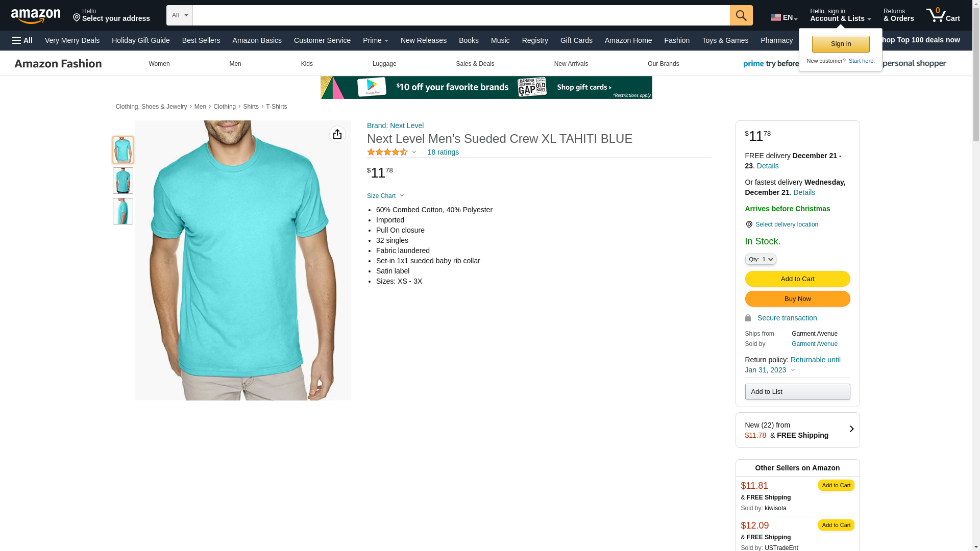Viewport: 980px width, 551px height.
Task: Click the share icon on the product image
Action: [337, 134]
